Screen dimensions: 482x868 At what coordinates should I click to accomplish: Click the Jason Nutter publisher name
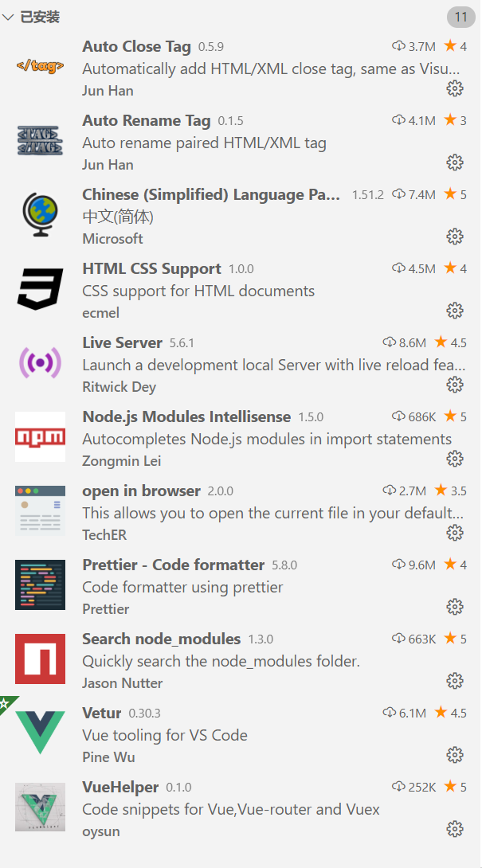pyautogui.click(x=123, y=684)
